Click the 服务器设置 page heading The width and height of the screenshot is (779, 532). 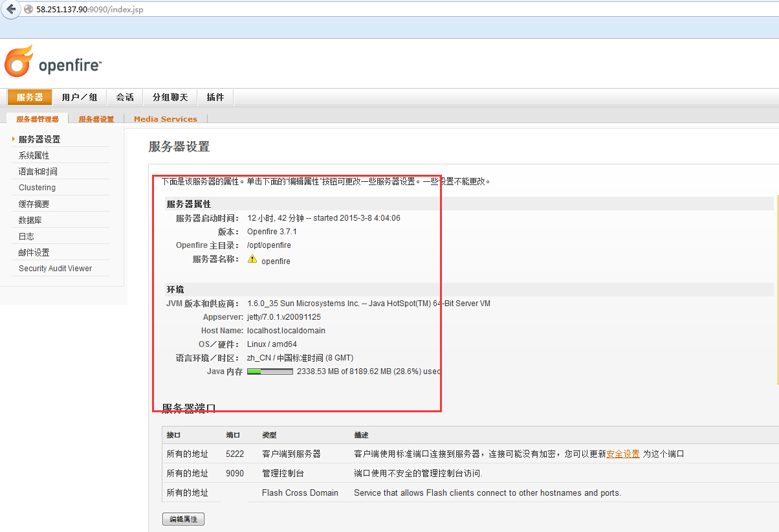coord(179,147)
